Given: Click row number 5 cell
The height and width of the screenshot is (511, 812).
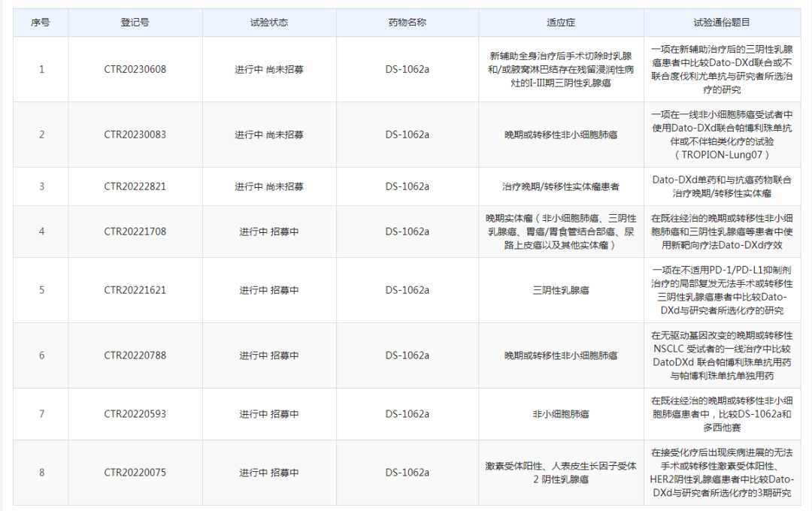Looking at the screenshot, I should pyautogui.click(x=41, y=289).
